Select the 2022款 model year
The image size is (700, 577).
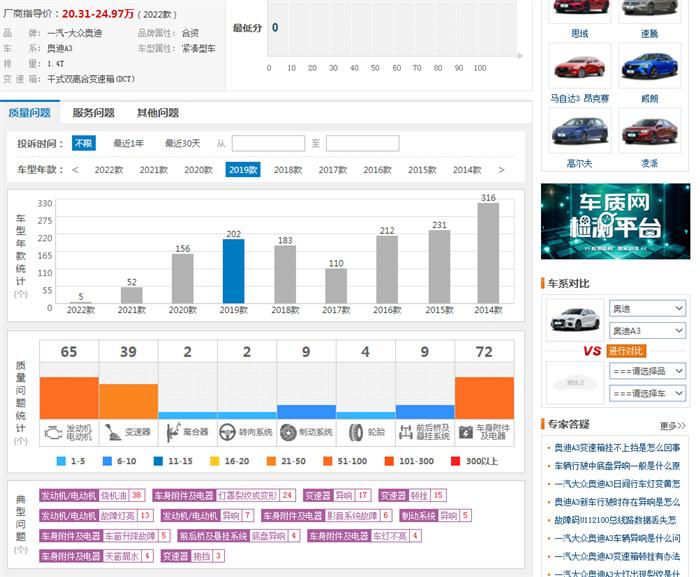tap(109, 170)
